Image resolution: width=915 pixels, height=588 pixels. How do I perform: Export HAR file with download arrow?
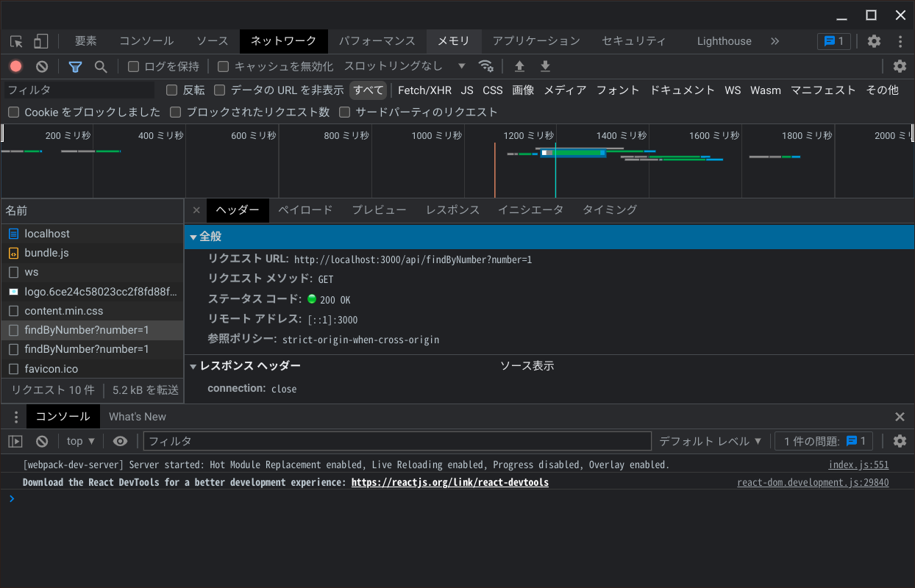(x=545, y=67)
